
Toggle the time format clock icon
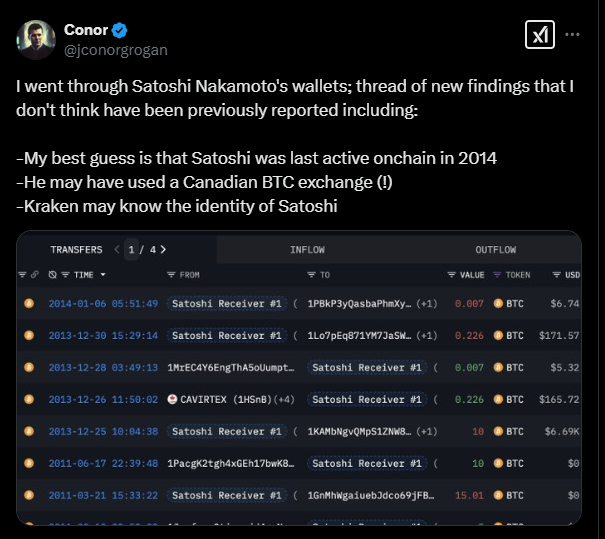(52, 275)
